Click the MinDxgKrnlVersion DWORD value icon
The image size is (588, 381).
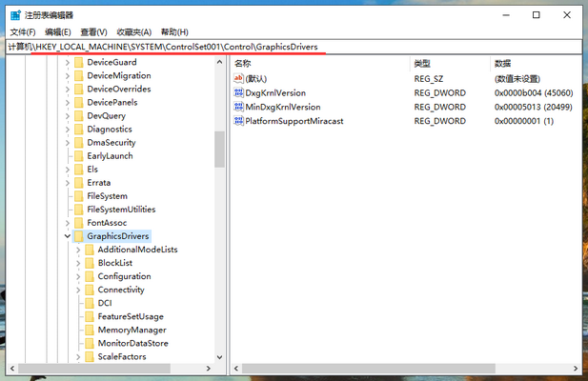coord(238,108)
